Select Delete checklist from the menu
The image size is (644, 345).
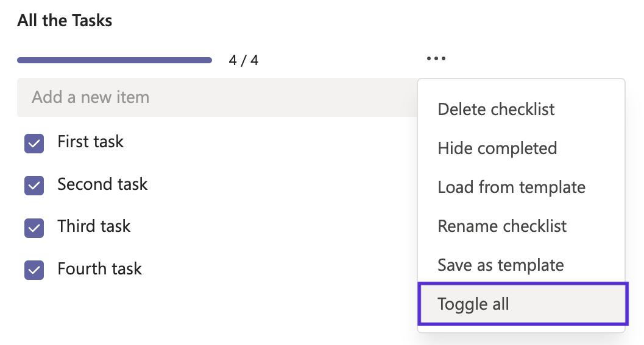click(x=496, y=110)
